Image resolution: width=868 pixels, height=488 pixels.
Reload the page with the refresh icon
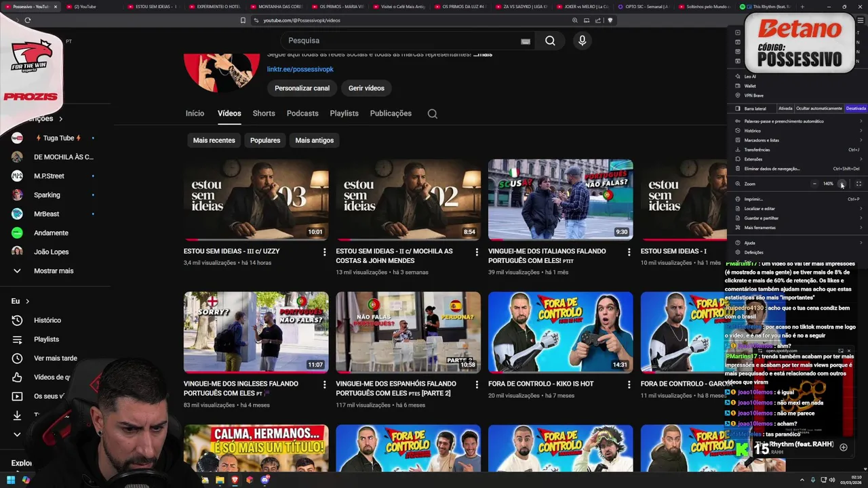pos(27,20)
